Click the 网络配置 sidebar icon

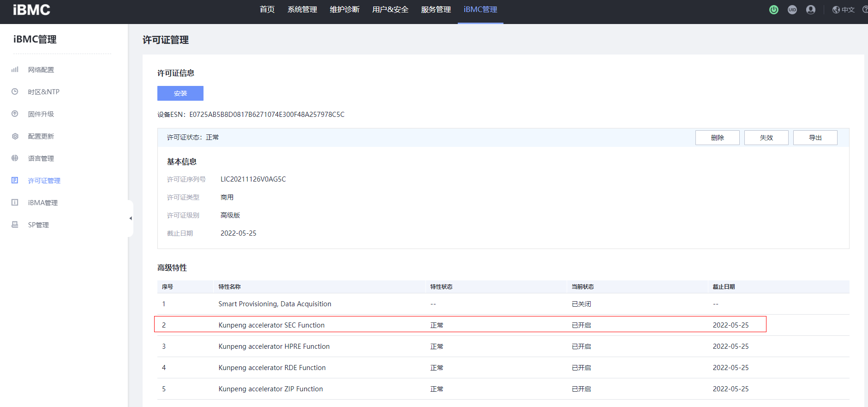tap(15, 70)
